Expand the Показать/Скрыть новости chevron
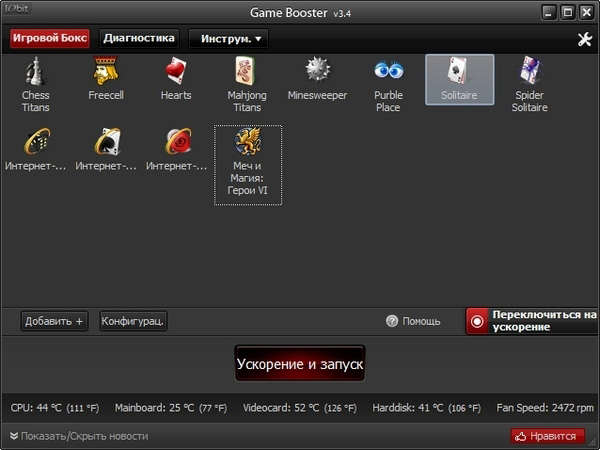Viewport: 600px width, 450px height. [14, 436]
